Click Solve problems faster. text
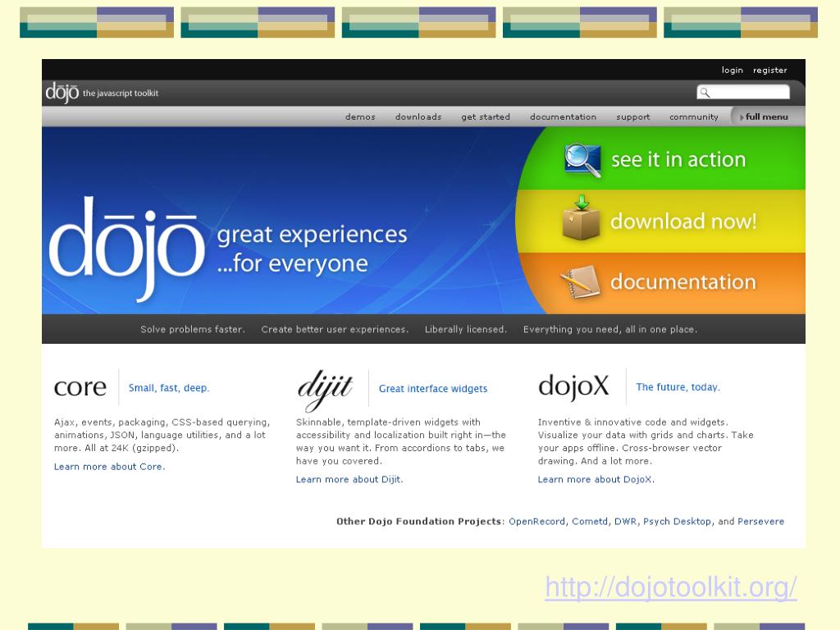 (192, 330)
